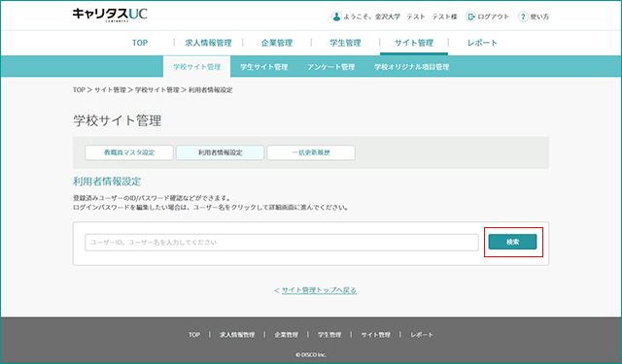The width and height of the screenshot is (622, 364).
Task: Switch to the 学生サイト管理 sub-tab
Action: pyautogui.click(x=263, y=67)
